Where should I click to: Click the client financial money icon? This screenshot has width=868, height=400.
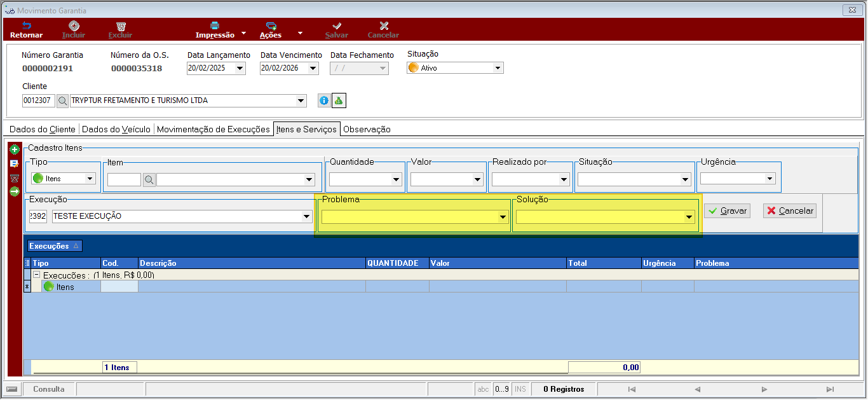[x=339, y=100]
